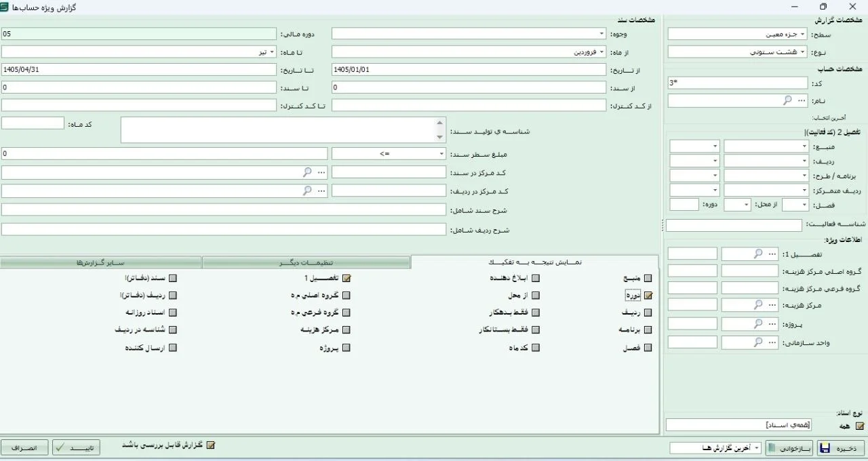
Task: Switch to the تنظیمات دیگر tab
Action: pos(307,262)
